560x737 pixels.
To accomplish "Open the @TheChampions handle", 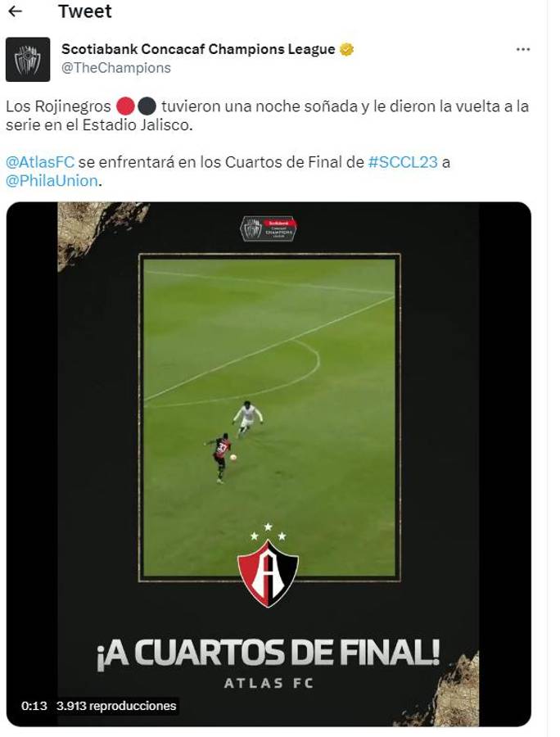I will (116, 68).
